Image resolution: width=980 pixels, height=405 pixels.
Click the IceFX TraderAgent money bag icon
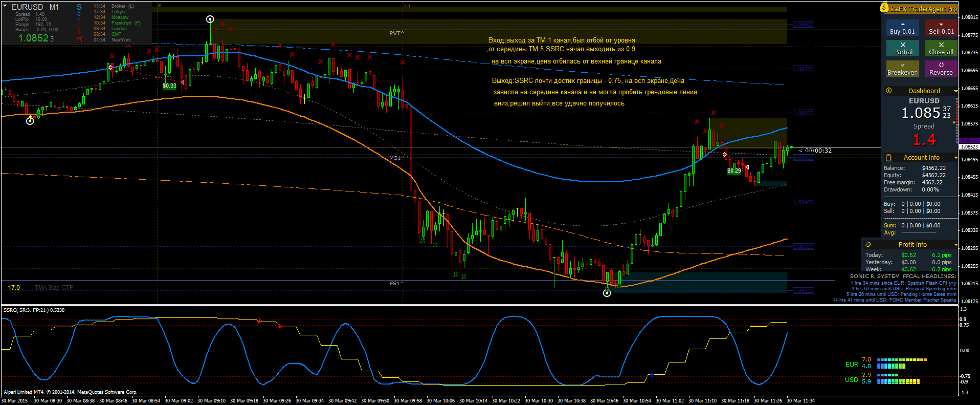[x=884, y=8]
